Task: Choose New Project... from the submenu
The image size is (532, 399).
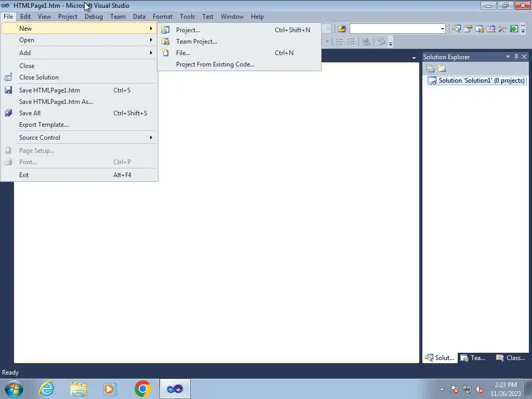Action: point(239,30)
